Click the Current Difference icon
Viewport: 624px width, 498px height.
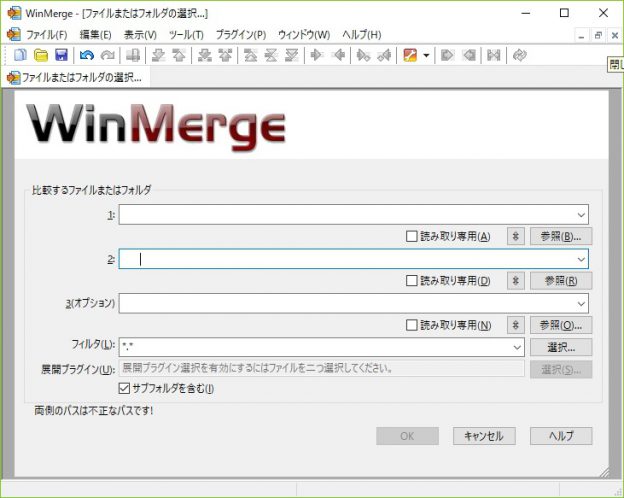tap(271, 55)
